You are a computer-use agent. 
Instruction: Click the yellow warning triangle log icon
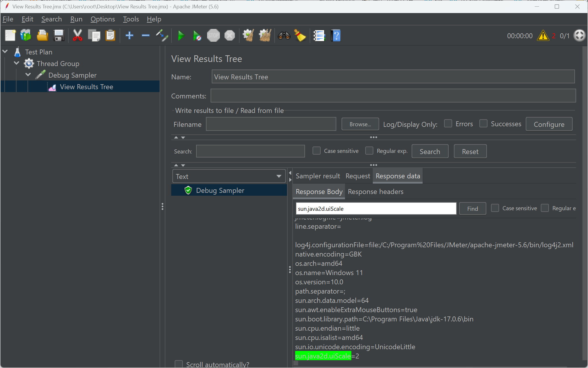click(x=543, y=36)
